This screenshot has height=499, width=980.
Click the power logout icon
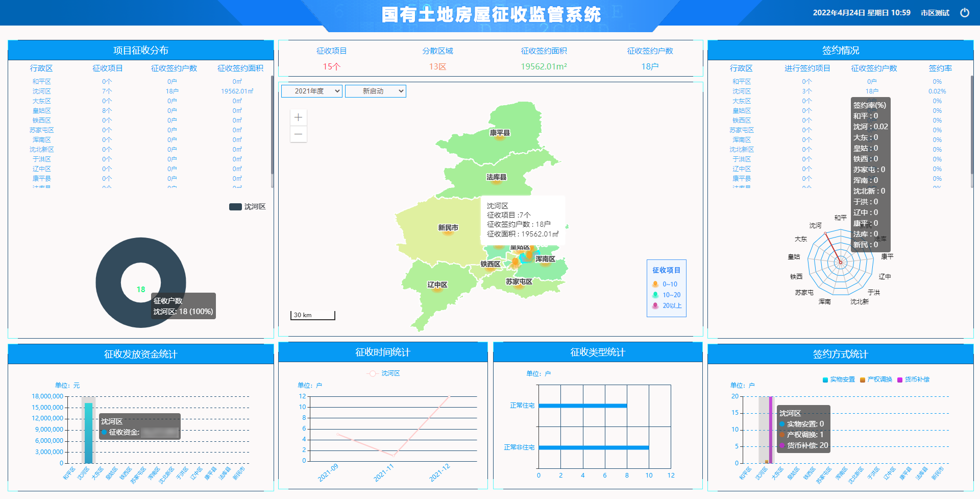point(964,13)
